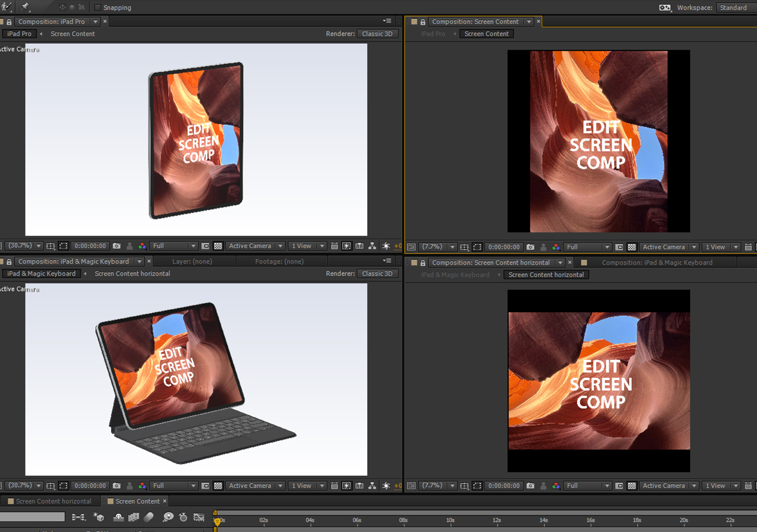Open the Active Camera 3D view dropdown
The width and height of the screenshot is (757, 532).
[254, 245]
